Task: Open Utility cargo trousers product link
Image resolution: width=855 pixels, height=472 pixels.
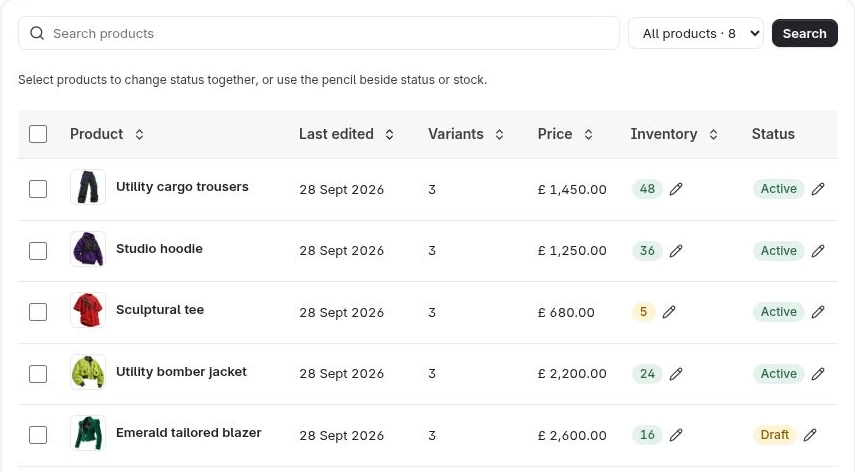Action: [182, 187]
